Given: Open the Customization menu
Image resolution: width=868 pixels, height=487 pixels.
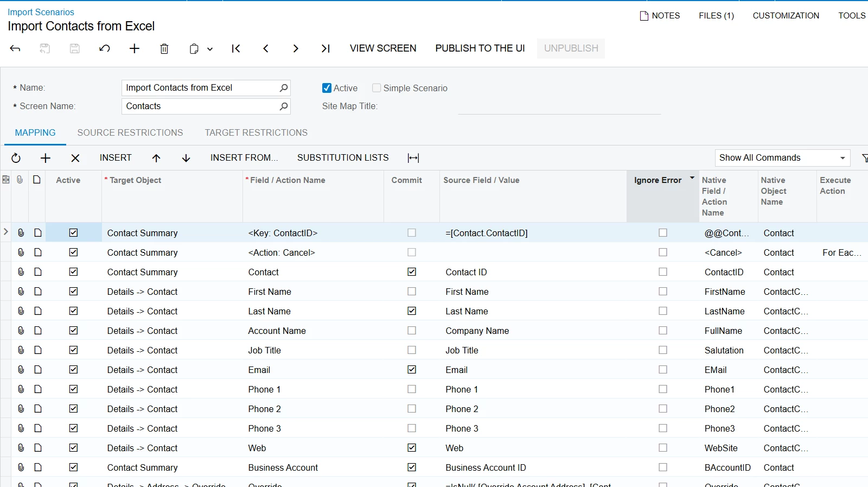Looking at the screenshot, I should tap(786, 16).
